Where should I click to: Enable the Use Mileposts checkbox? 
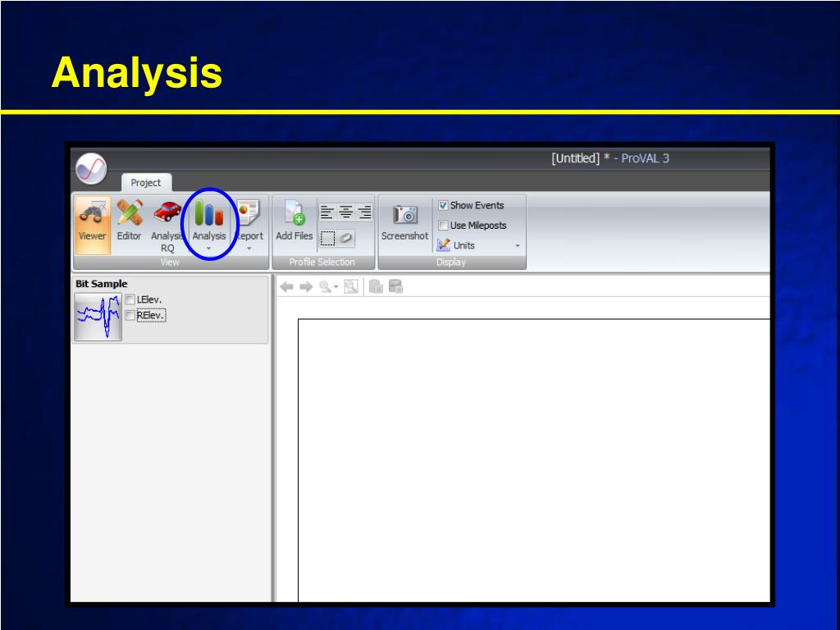click(443, 225)
